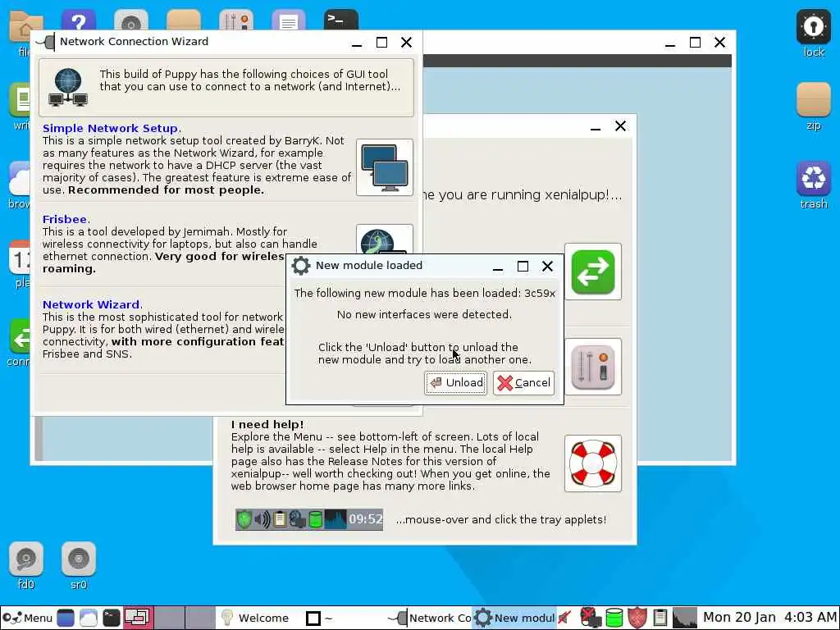Launch Simple Network Setup via monitors icon
The width and height of the screenshot is (840, 630).
[385, 167]
